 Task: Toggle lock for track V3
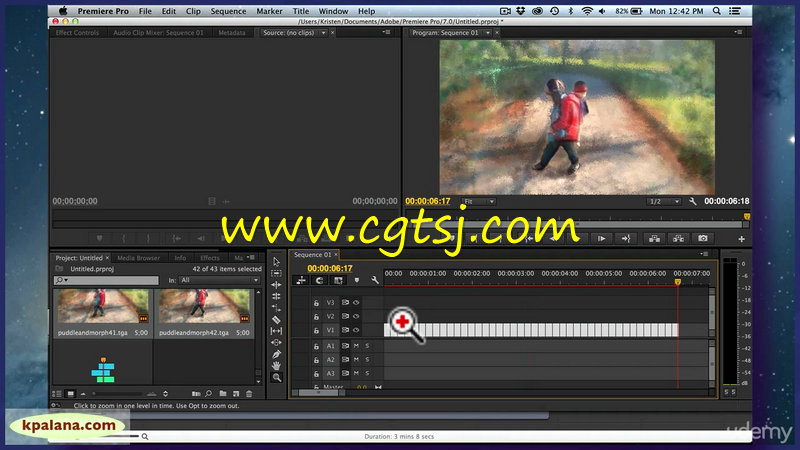coord(316,303)
